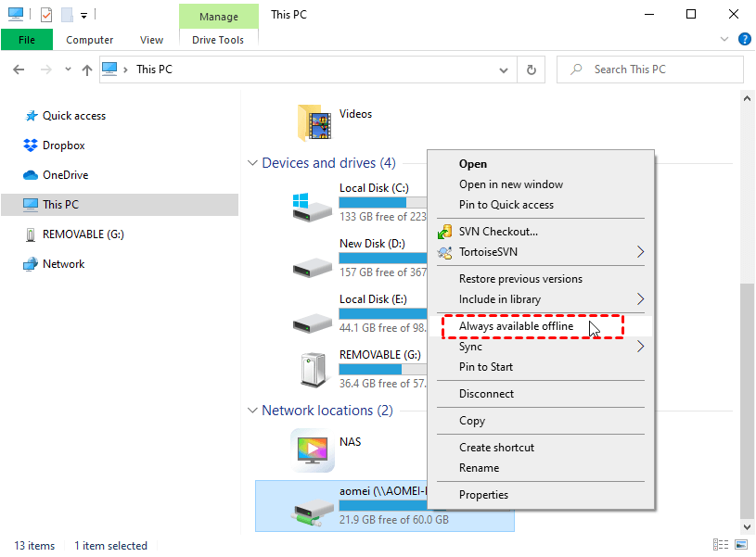Collapse the Devices and drives group
The width and height of the screenshot is (756, 557).
252,163
